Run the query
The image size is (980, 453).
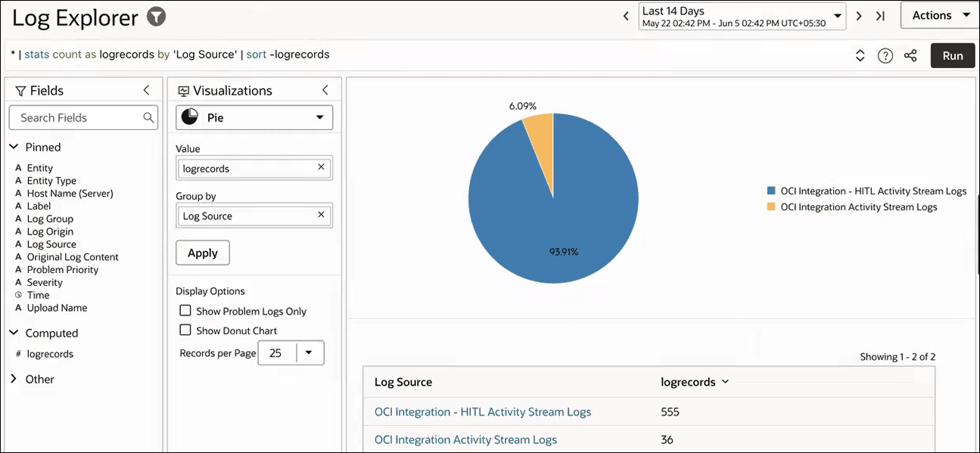tap(953, 56)
